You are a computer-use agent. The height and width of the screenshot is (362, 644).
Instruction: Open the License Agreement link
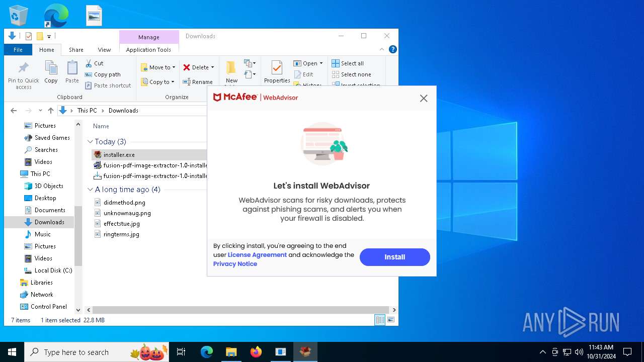point(257,255)
